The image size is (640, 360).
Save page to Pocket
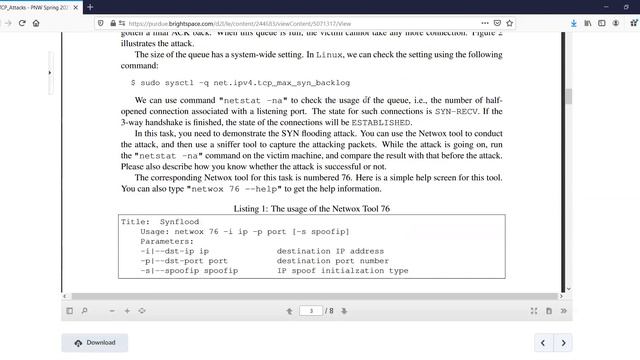(x=497, y=23)
